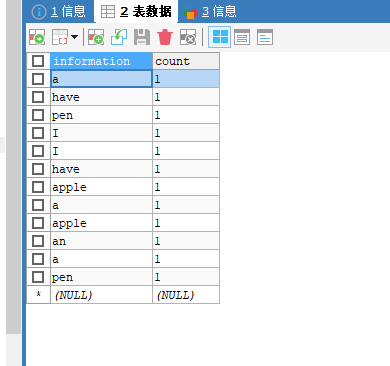This screenshot has height=366, width=390.
Task: Click the first toolbar icon with green arrow
Action: 37,37
